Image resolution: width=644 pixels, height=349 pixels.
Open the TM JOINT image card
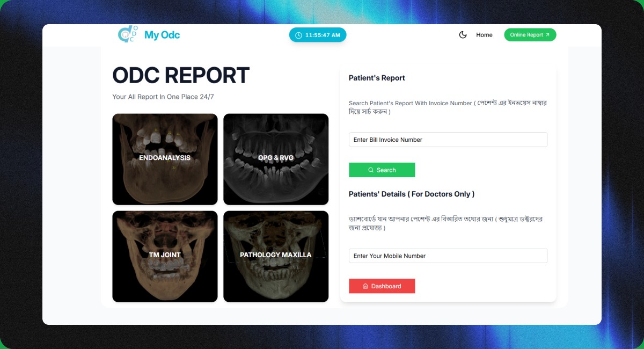[165, 256]
